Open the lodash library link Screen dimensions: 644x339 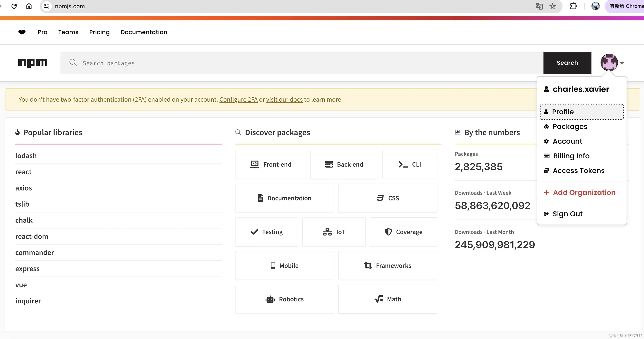26,156
